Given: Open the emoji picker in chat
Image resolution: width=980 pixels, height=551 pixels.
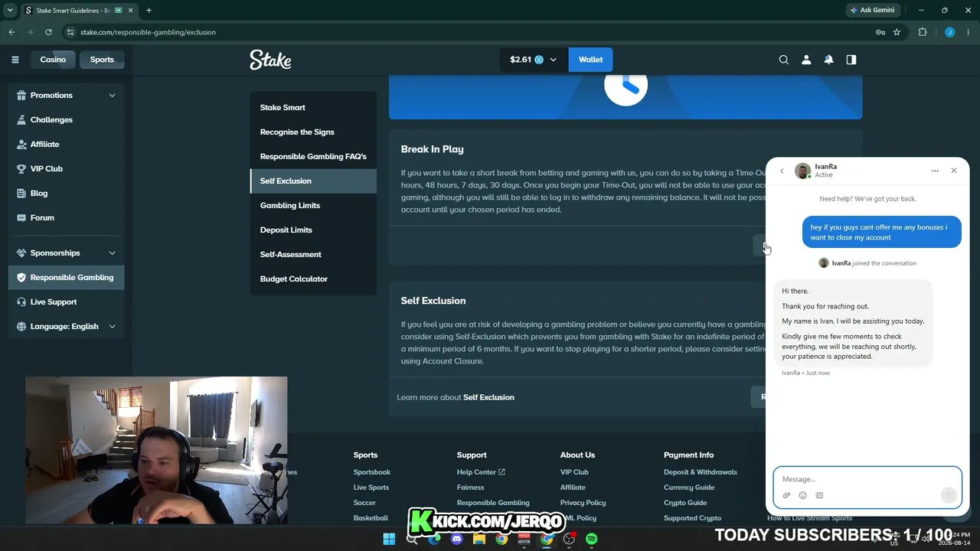Looking at the screenshot, I should click(802, 495).
